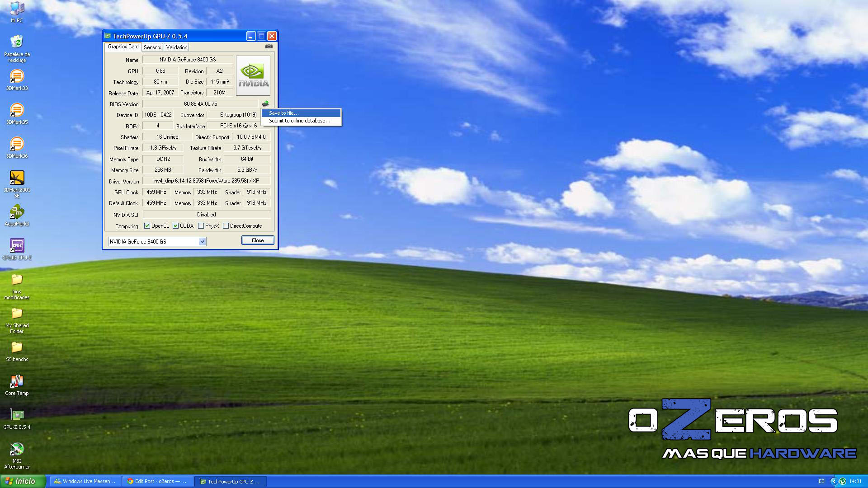Screen dimensions: 868x488
Task: Open the Mi PC desktop icon
Action: (x=17, y=12)
